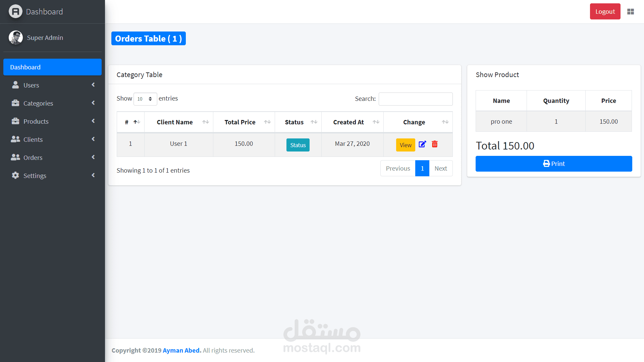This screenshot has height=362, width=644.
Task: Click the grid icon next to Logout
Action: (x=631, y=12)
